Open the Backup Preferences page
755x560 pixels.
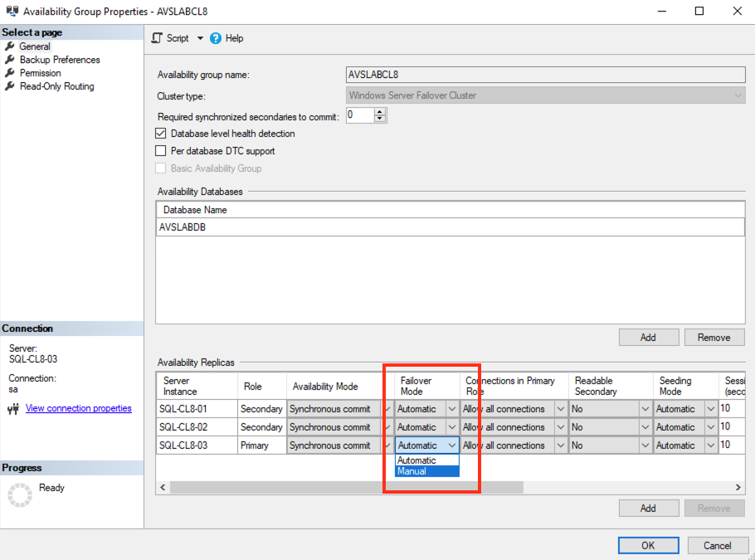[60, 60]
